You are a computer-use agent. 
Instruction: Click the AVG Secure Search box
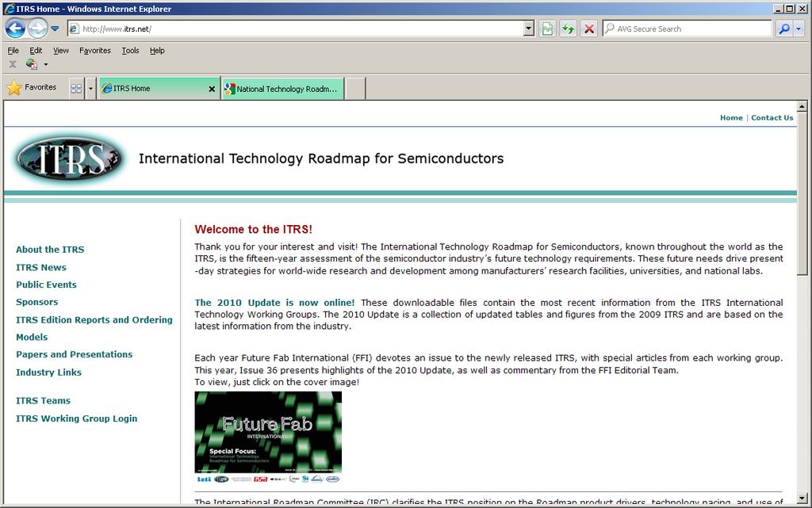coord(688,29)
